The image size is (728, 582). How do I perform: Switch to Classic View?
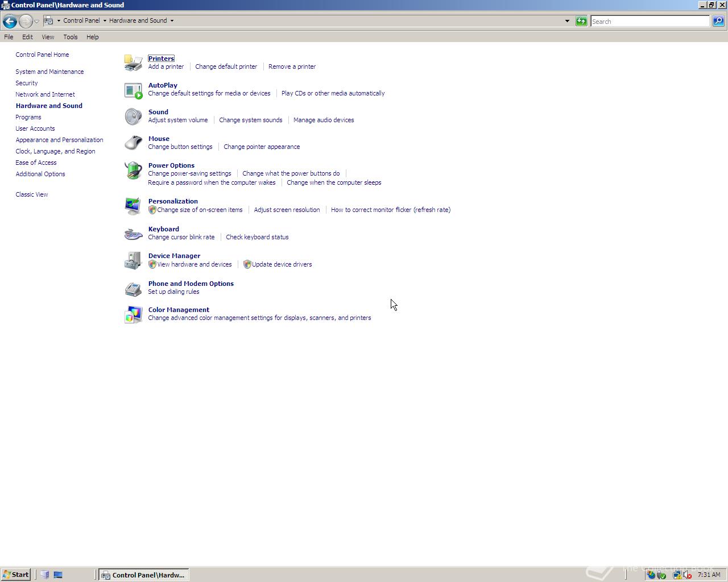pyautogui.click(x=31, y=194)
